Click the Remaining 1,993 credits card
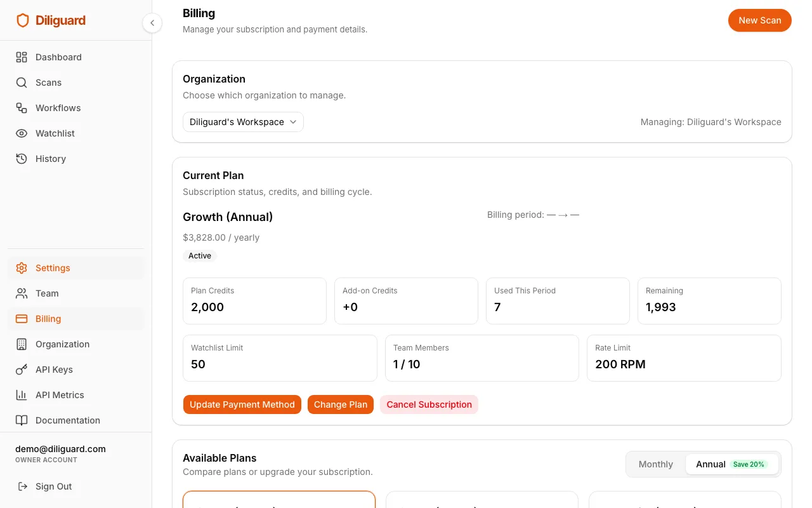The height and width of the screenshot is (508, 812). [x=709, y=301]
